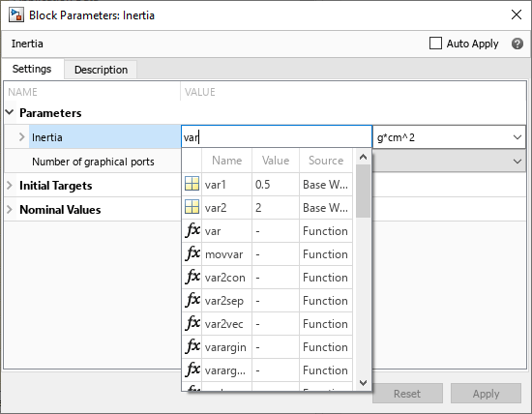Click the fx icon beside var2con
Image resolution: width=532 pixels, height=414 pixels.
pos(192,277)
